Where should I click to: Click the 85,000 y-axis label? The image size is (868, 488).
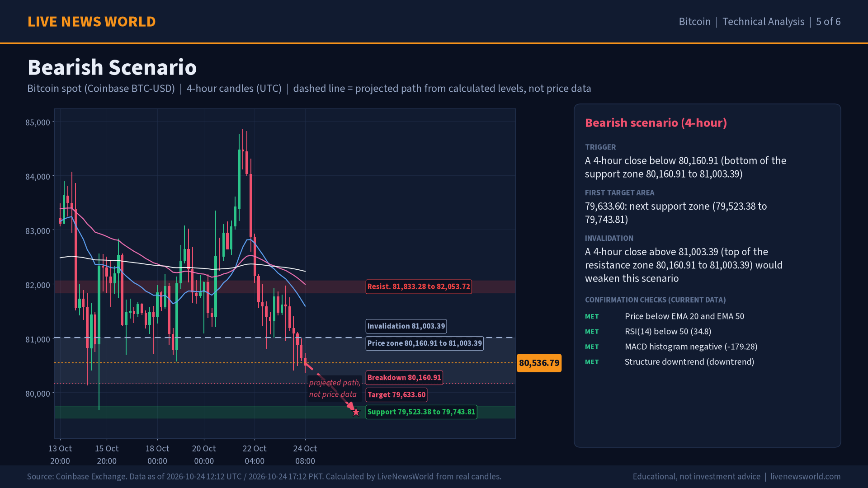tap(38, 122)
